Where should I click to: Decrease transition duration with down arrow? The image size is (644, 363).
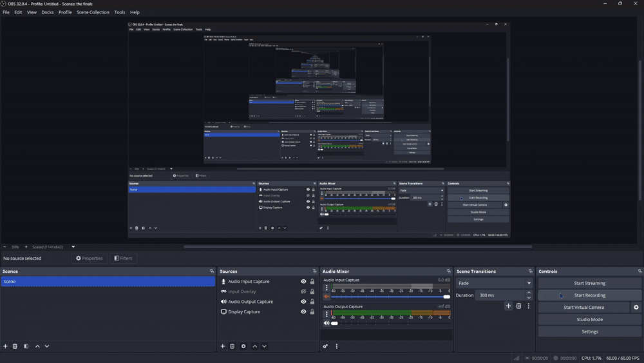529,298
